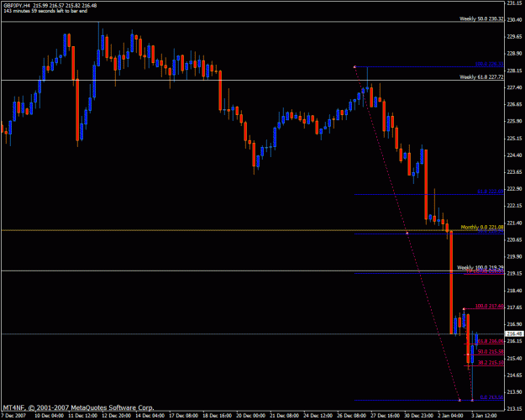
Task: Click the '14 Dec 04:00' time axis label
Action: coord(150,416)
